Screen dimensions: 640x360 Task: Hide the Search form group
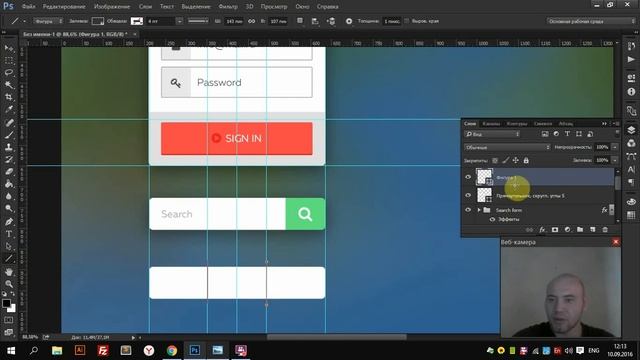point(468,210)
